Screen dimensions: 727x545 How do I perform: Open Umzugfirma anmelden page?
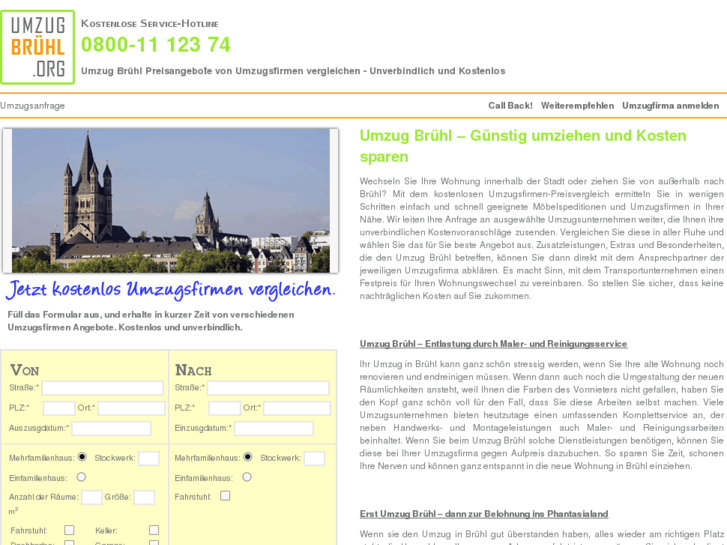pos(670,106)
